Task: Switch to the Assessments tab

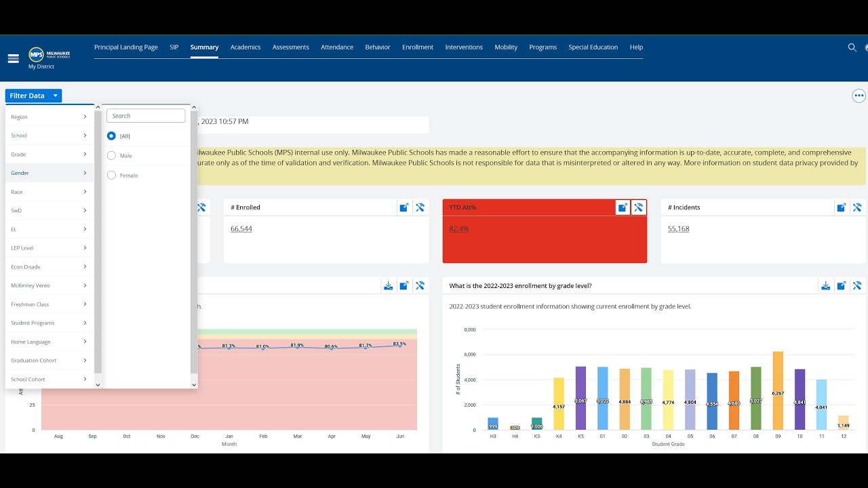Action: point(291,47)
